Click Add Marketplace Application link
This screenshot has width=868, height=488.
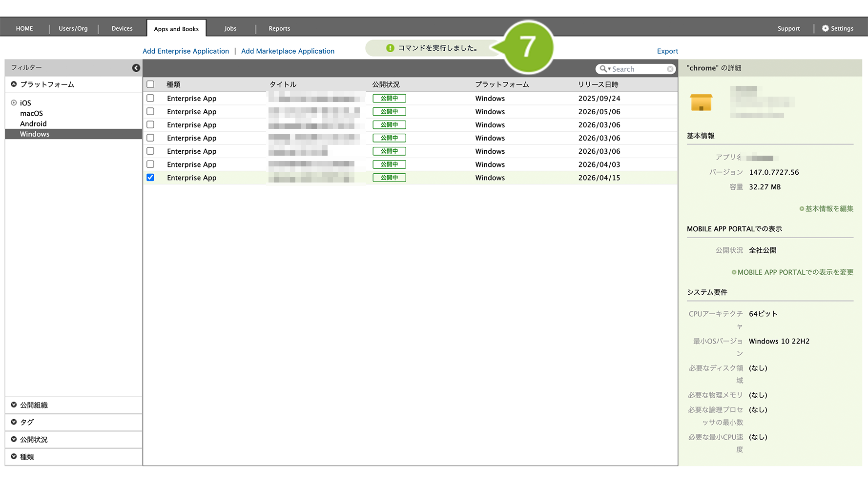288,51
